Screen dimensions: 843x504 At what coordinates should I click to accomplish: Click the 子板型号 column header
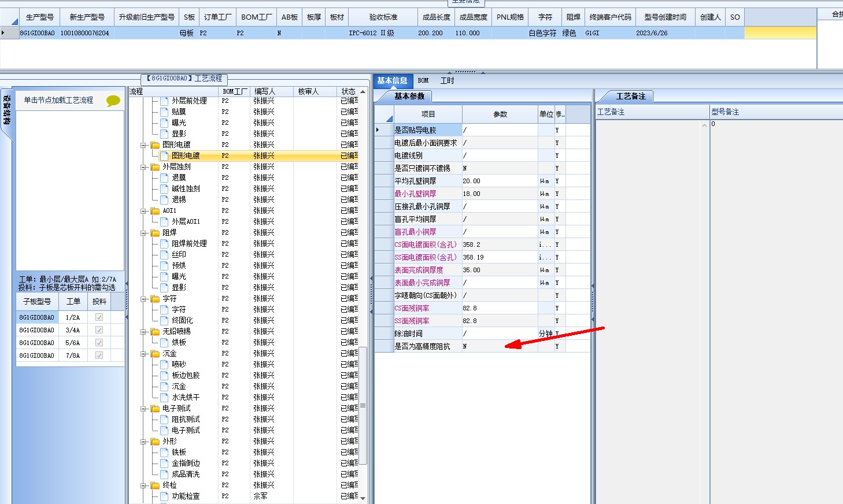coord(37,302)
